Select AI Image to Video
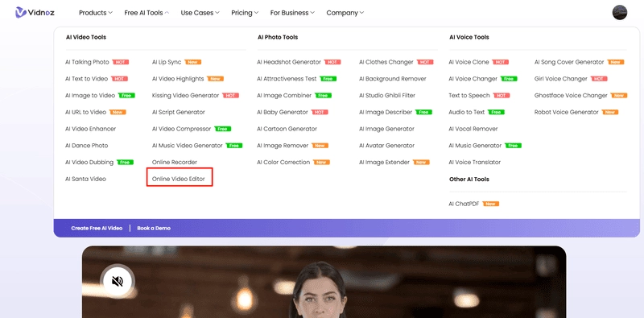644x318 pixels. 90,95
